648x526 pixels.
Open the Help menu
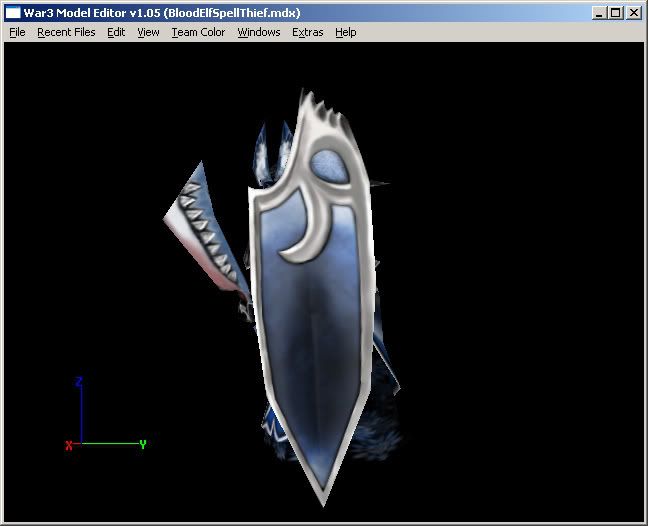(345, 32)
